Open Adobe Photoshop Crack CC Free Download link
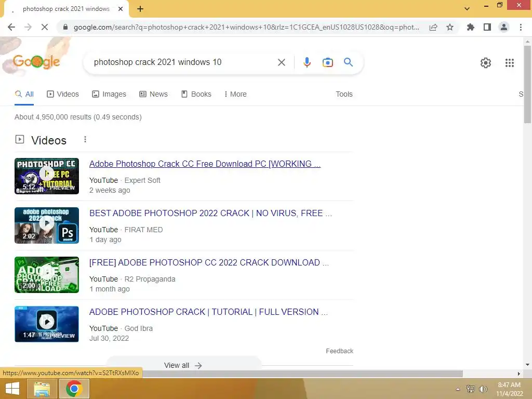This screenshot has height=399, width=532. point(205,164)
